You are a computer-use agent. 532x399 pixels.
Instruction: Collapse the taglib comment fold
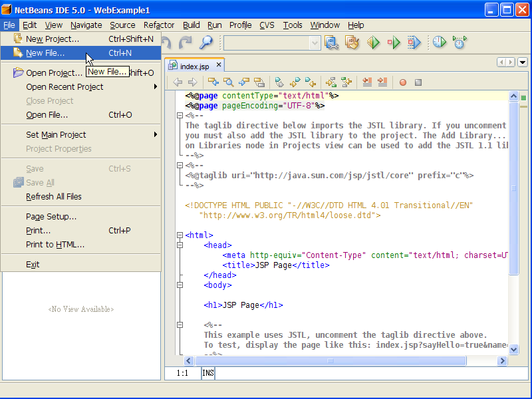[180, 165]
